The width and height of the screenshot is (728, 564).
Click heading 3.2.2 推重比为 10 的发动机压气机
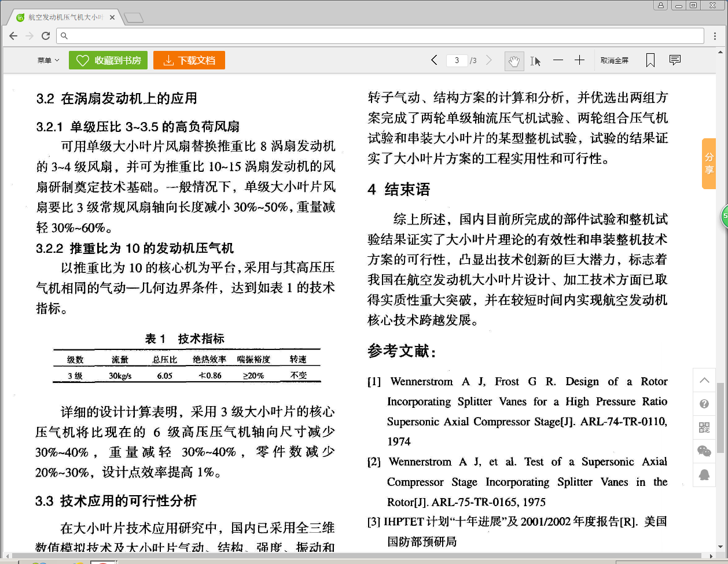click(135, 248)
